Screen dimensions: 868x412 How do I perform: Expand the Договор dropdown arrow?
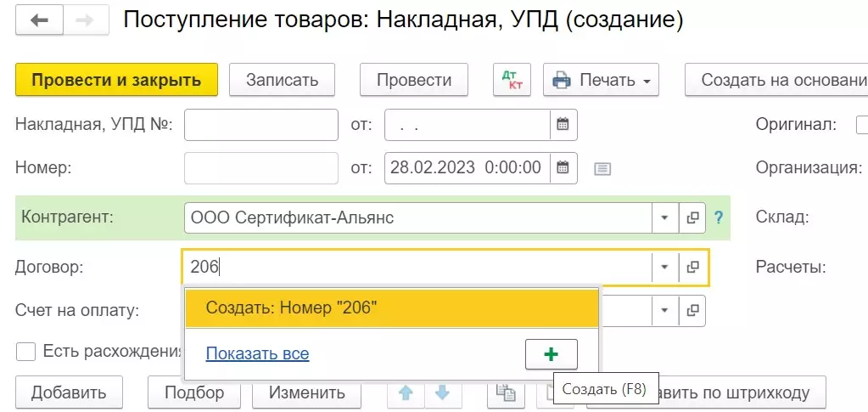pyautogui.click(x=665, y=268)
